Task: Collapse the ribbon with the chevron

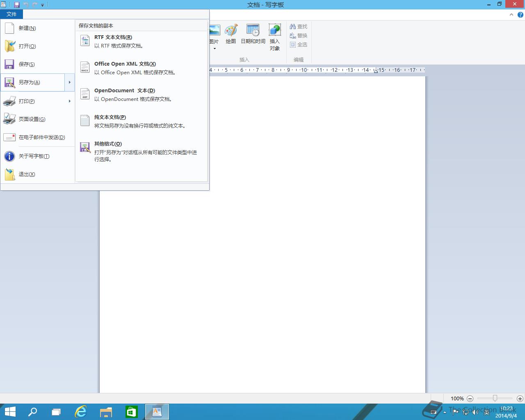Action: click(x=511, y=15)
